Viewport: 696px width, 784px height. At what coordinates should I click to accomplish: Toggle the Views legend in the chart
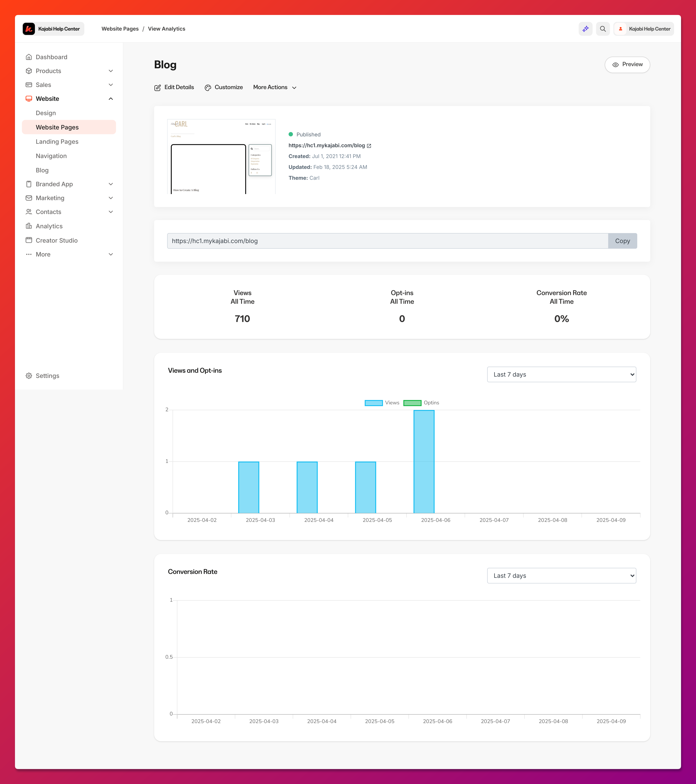click(374, 403)
